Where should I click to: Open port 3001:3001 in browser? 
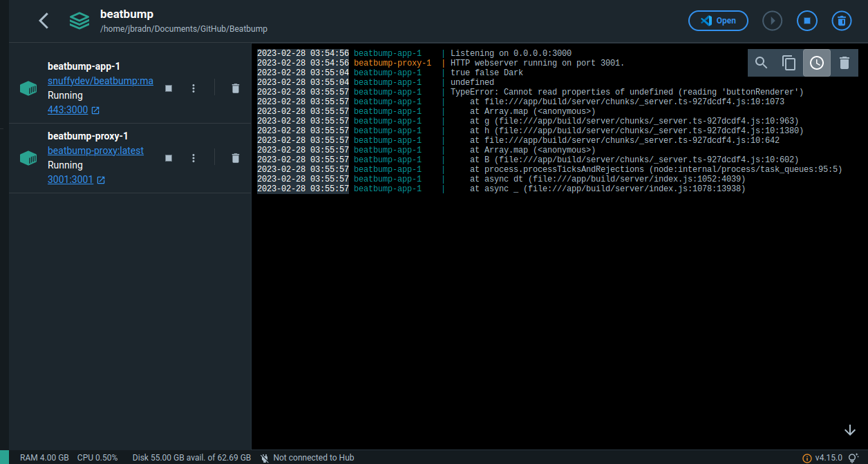(x=76, y=180)
